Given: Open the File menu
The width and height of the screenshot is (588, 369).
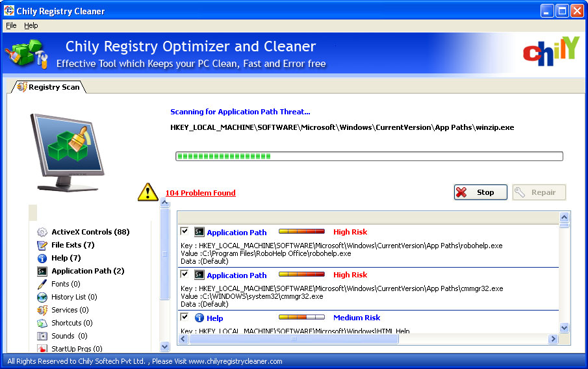Looking at the screenshot, I should [x=11, y=25].
